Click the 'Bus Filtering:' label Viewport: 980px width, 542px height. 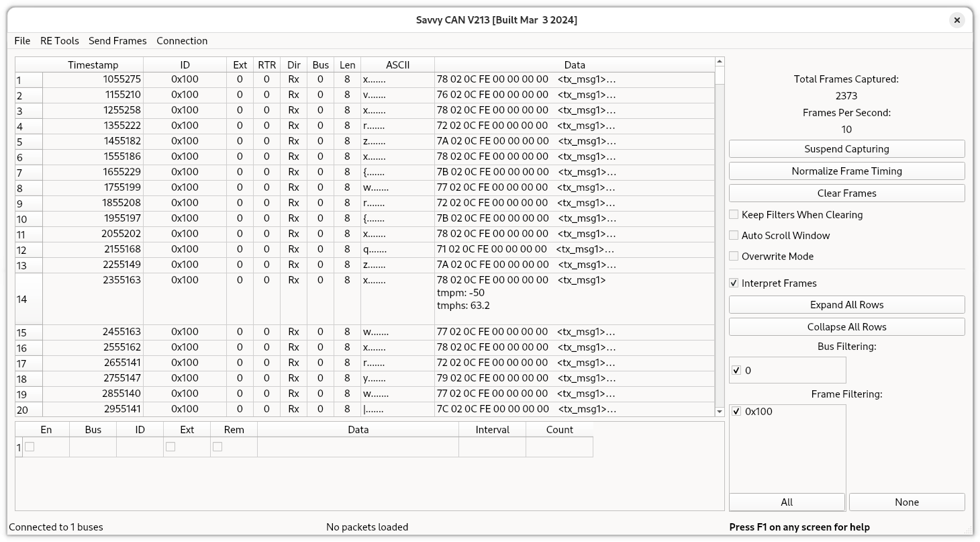coord(846,347)
